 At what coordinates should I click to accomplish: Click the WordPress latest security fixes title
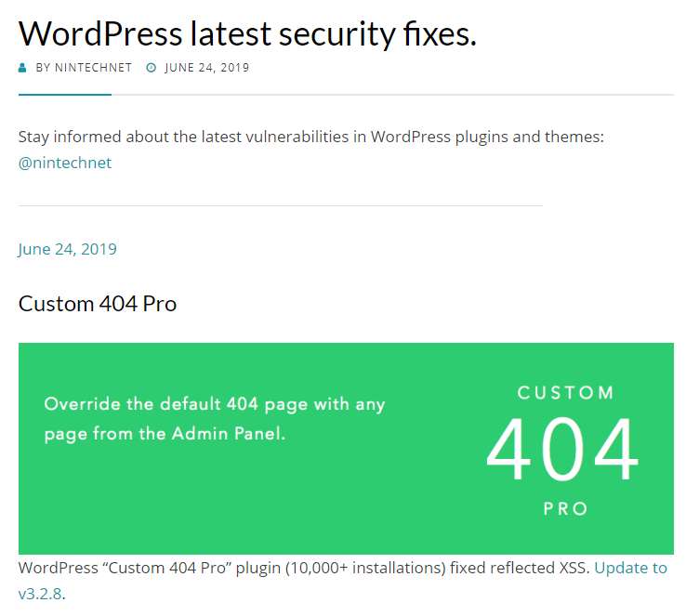[x=247, y=34]
